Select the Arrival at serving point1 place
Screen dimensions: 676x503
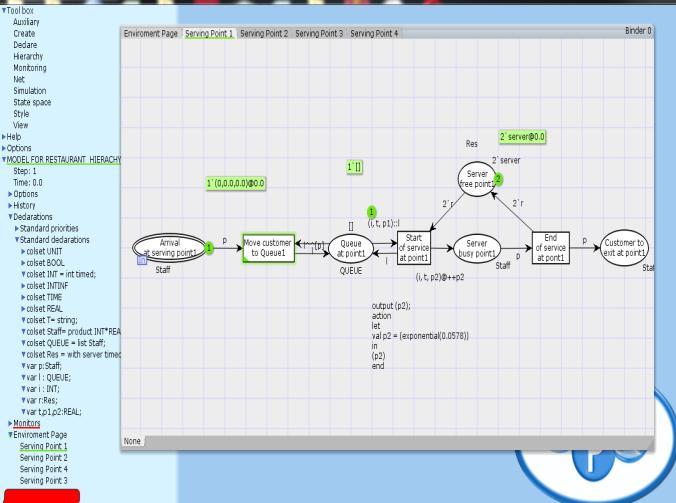[169, 248]
